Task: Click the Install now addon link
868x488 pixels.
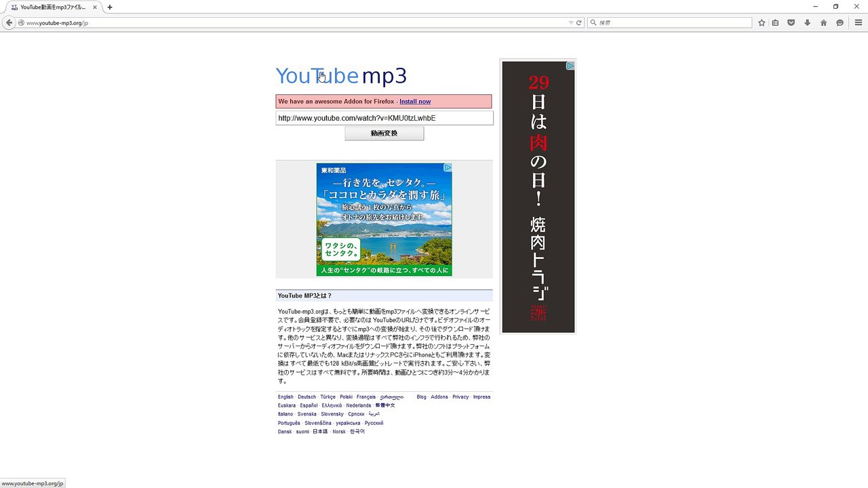Action: 415,102
